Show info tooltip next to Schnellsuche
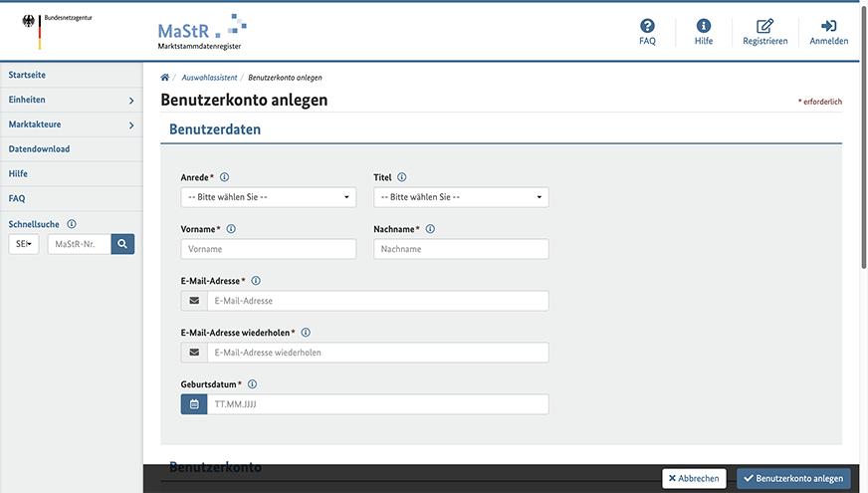 (x=72, y=224)
